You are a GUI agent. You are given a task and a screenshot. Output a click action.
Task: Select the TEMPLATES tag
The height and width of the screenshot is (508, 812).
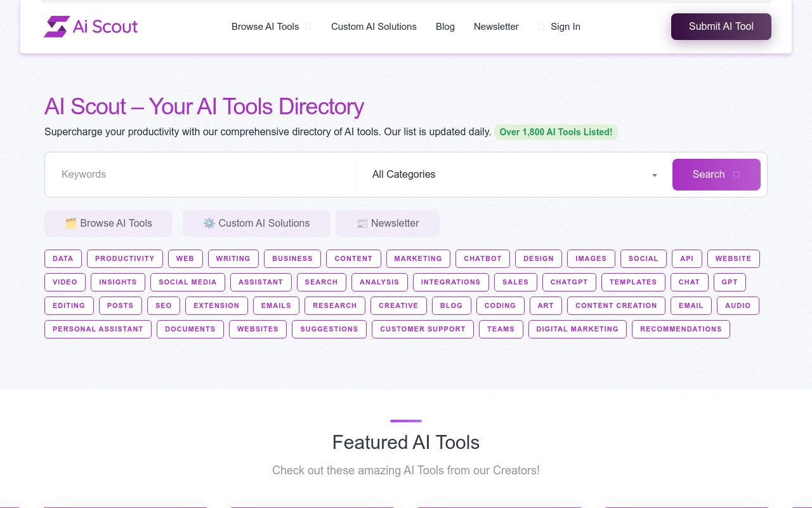633,282
